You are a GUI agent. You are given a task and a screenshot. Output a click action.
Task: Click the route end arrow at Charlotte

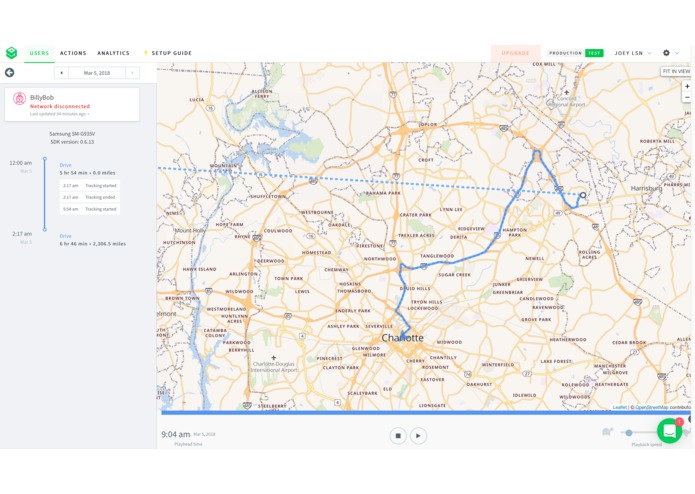click(403, 336)
